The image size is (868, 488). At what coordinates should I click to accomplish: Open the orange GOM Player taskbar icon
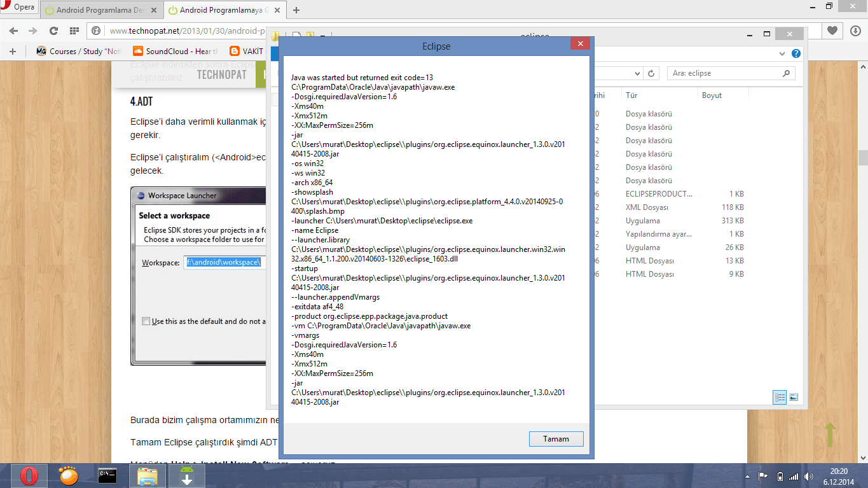[x=69, y=476]
